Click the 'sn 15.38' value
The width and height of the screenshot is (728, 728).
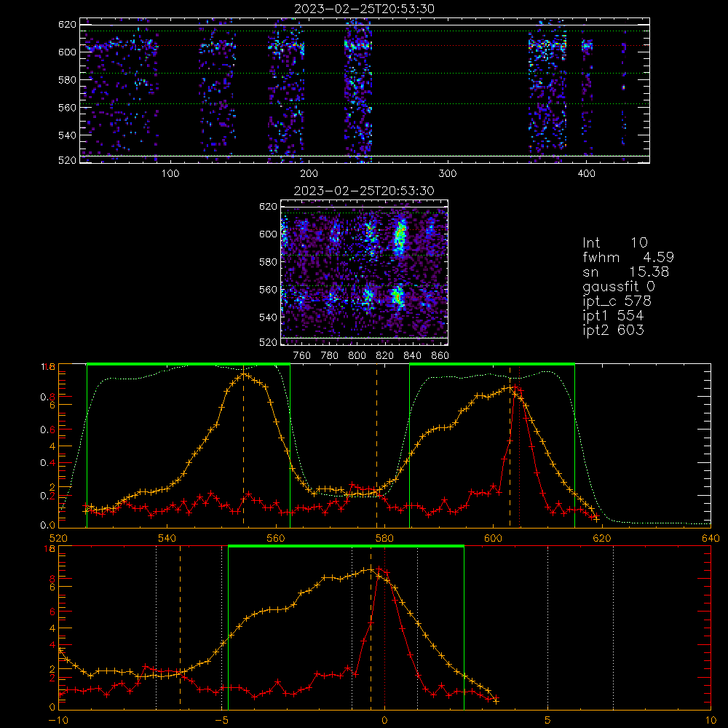click(625, 272)
